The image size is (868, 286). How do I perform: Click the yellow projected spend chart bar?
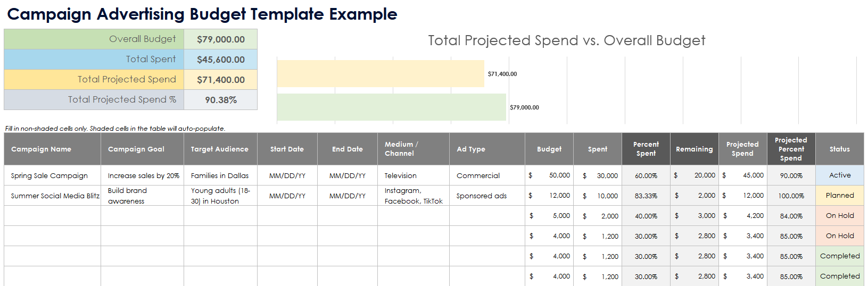pyautogui.click(x=380, y=74)
